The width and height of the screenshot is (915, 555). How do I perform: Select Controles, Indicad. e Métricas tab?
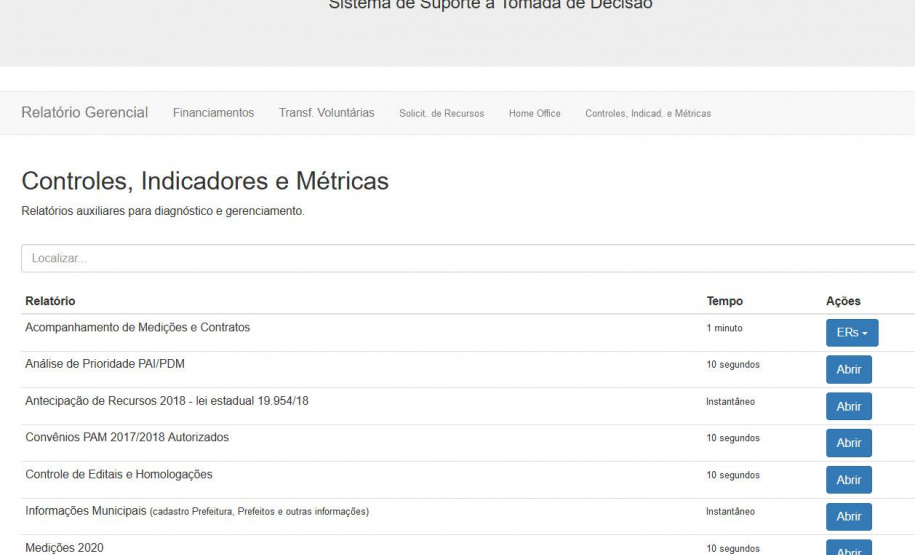click(x=648, y=113)
